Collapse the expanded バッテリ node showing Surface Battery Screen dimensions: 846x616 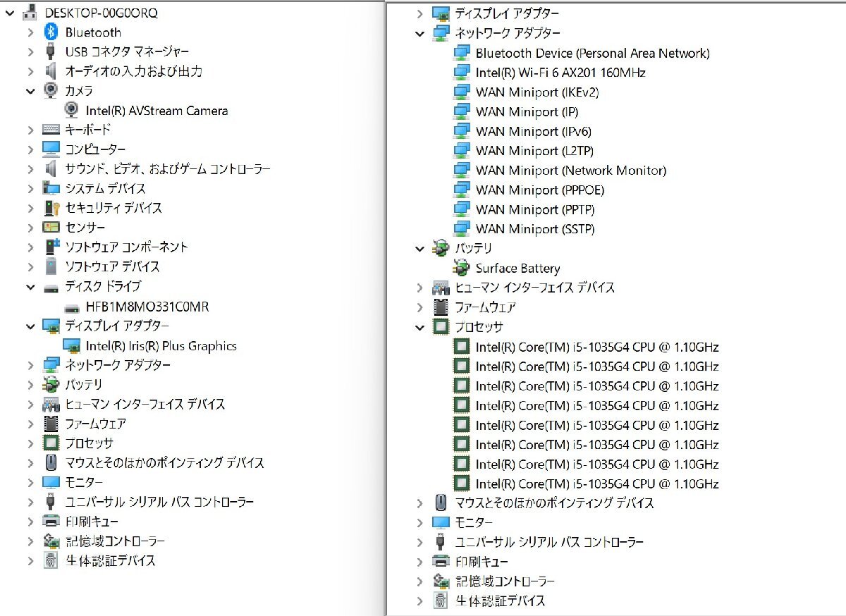(x=420, y=248)
